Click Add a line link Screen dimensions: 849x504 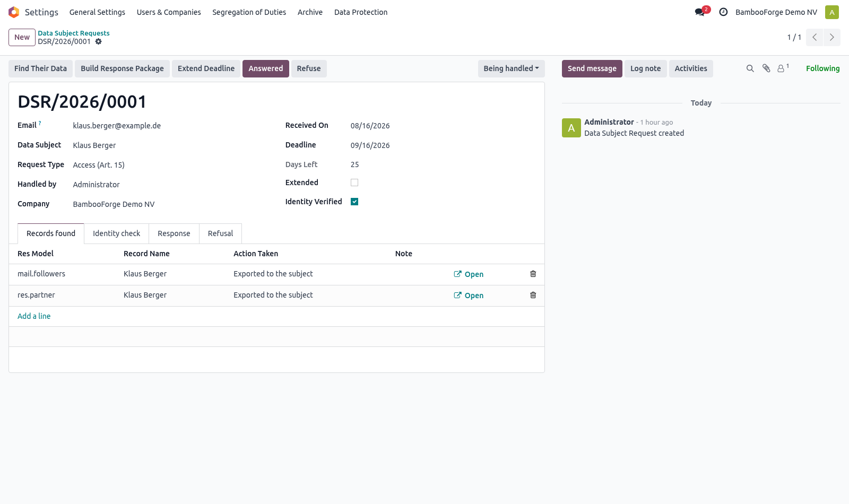point(34,316)
